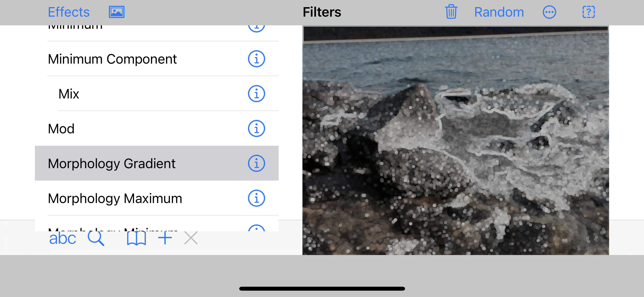The height and width of the screenshot is (297, 644).
Task: Tap the photo library image icon
Action: click(x=117, y=12)
